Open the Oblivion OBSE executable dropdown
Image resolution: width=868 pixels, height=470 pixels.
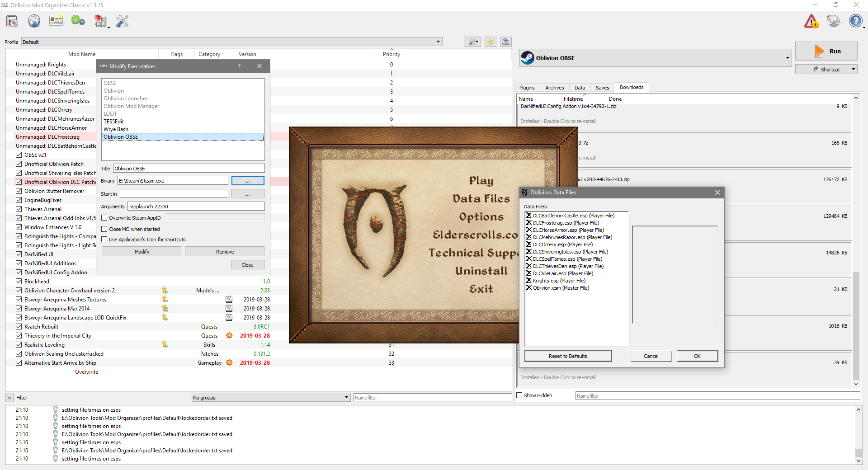pyautogui.click(x=655, y=58)
